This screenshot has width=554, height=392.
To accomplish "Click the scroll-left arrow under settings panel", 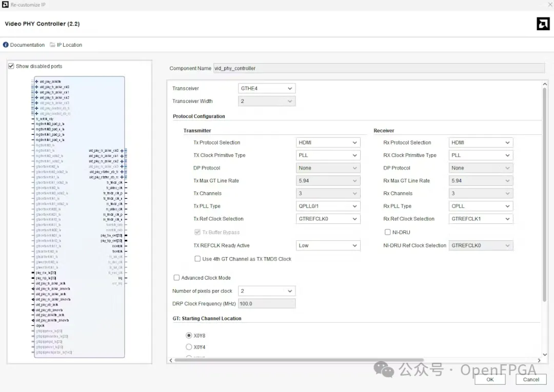I will point(171,360).
